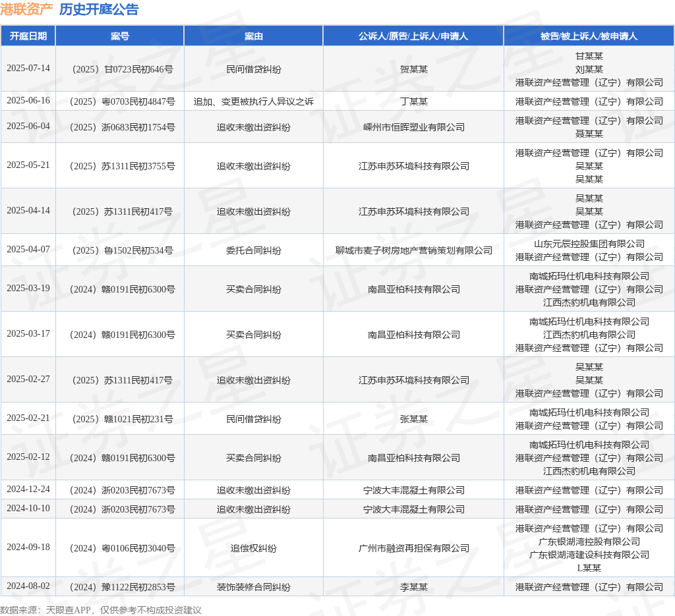The width and height of the screenshot is (675, 616).
Task: Select the date cell 2024-09-18
Action: [x=28, y=547]
